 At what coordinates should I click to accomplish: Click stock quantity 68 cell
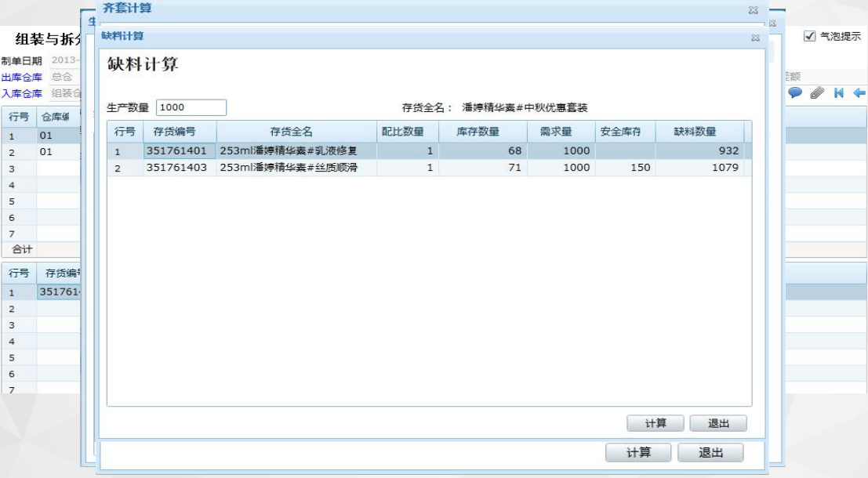click(x=483, y=151)
